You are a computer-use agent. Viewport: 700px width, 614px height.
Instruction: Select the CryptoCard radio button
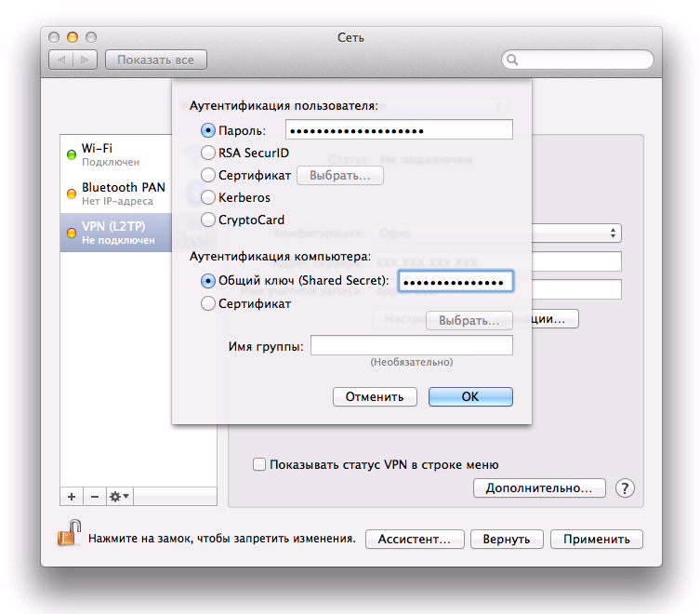(x=208, y=220)
